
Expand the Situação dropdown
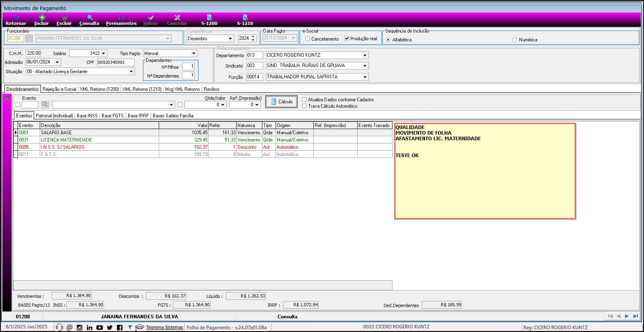131,72
